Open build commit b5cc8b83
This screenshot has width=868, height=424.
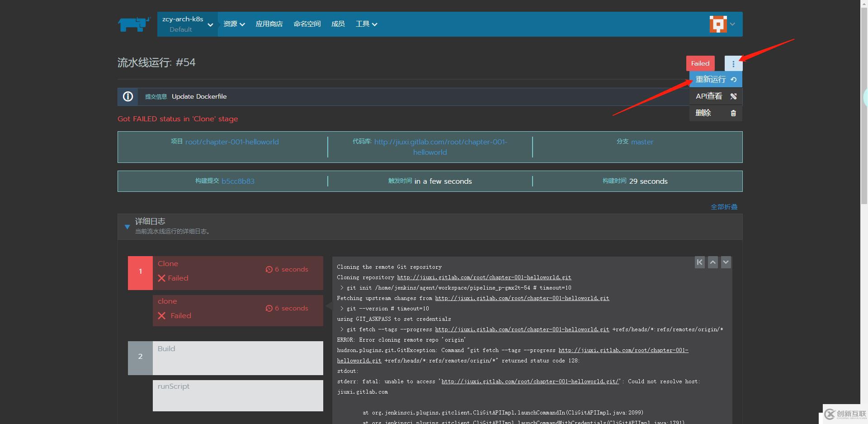pyautogui.click(x=238, y=181)
